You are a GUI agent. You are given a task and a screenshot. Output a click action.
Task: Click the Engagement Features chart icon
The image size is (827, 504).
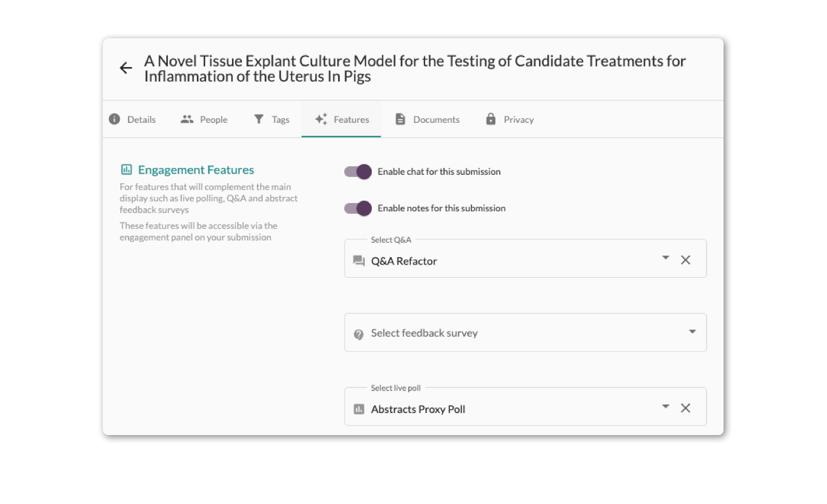tap(126, 170)
